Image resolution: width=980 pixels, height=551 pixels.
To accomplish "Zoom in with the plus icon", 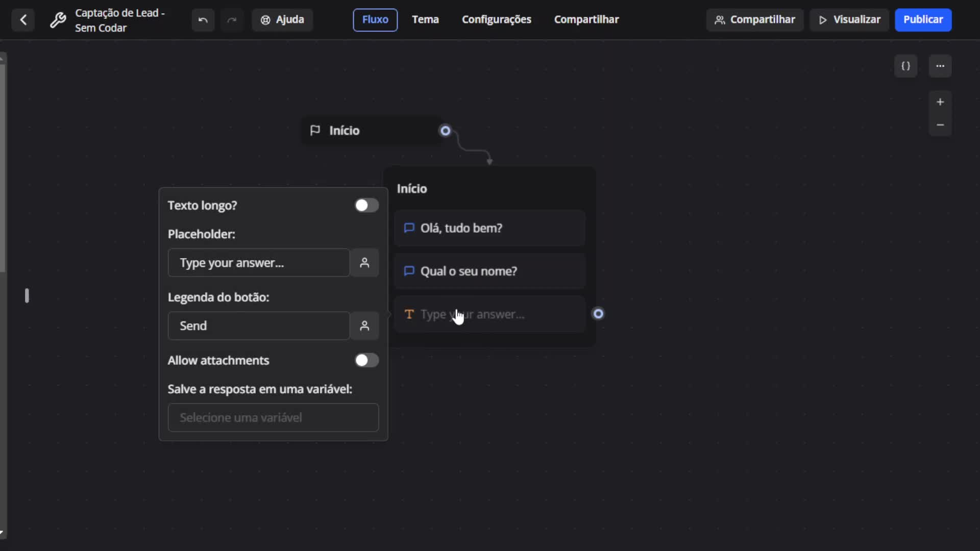I will pos(940,102).
